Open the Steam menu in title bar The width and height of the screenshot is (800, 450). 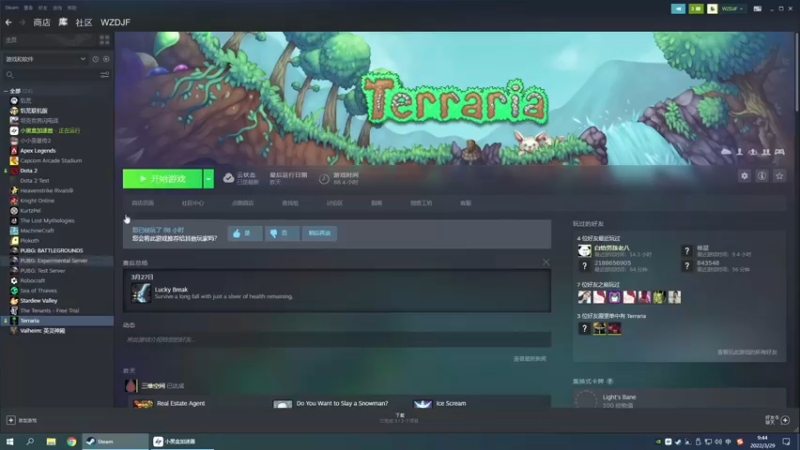tap(12, 8)
